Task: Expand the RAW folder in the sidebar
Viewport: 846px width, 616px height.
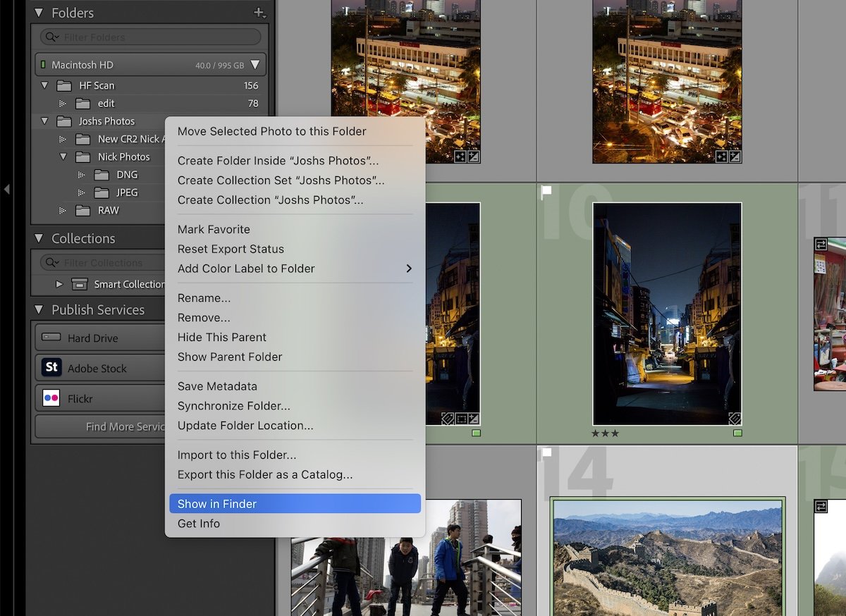Action: click(x=63, y=210)
